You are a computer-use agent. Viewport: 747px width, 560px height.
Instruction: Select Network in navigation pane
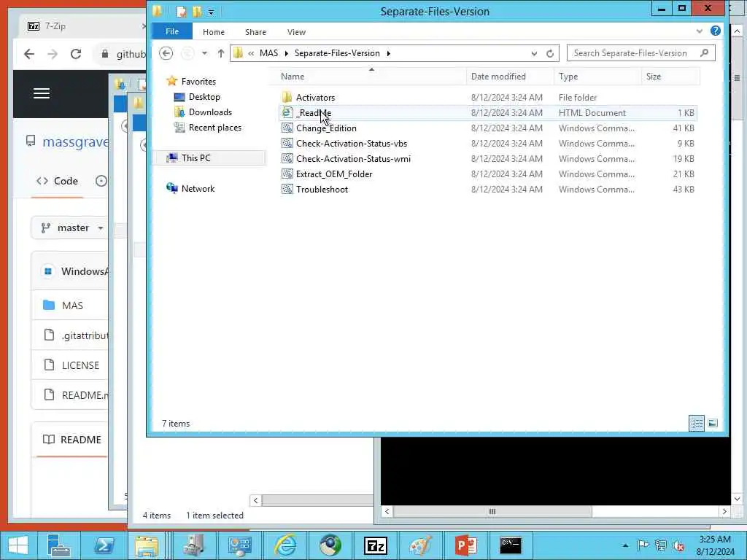[x=198, y=189]
